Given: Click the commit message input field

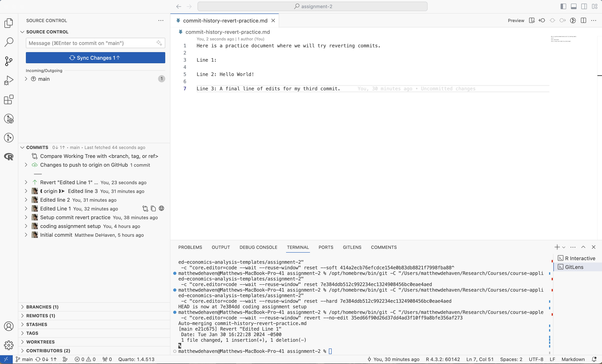Looking at the screenshot, I should [x=90, y=43].
